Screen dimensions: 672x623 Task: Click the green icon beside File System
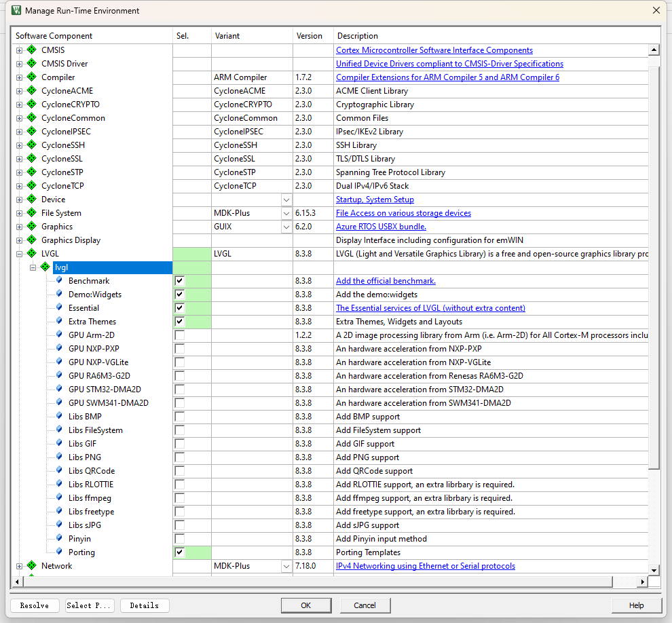[32, 212]
